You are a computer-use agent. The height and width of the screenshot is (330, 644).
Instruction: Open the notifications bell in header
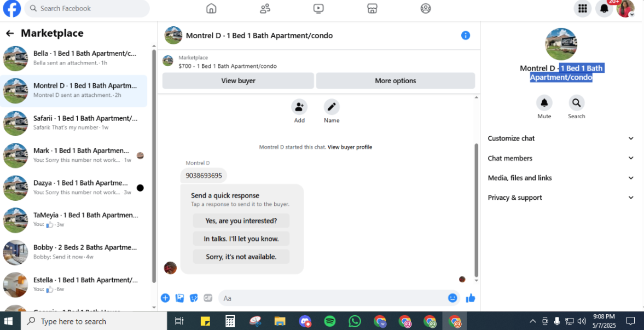[604, 9]
